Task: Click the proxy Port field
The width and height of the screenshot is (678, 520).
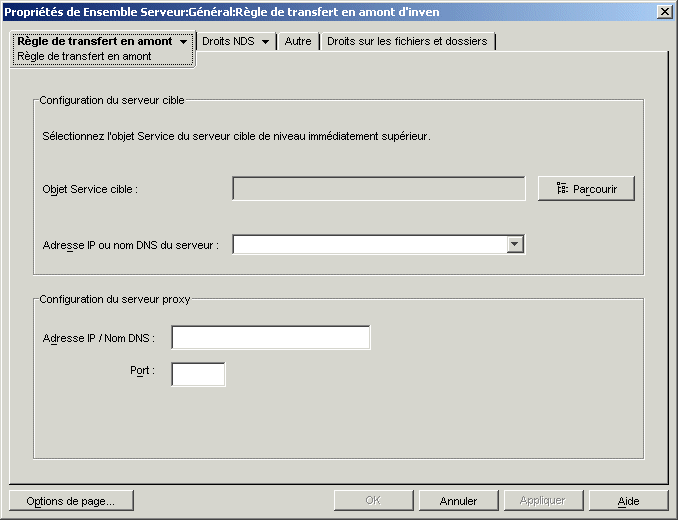Action: [198, 374]
